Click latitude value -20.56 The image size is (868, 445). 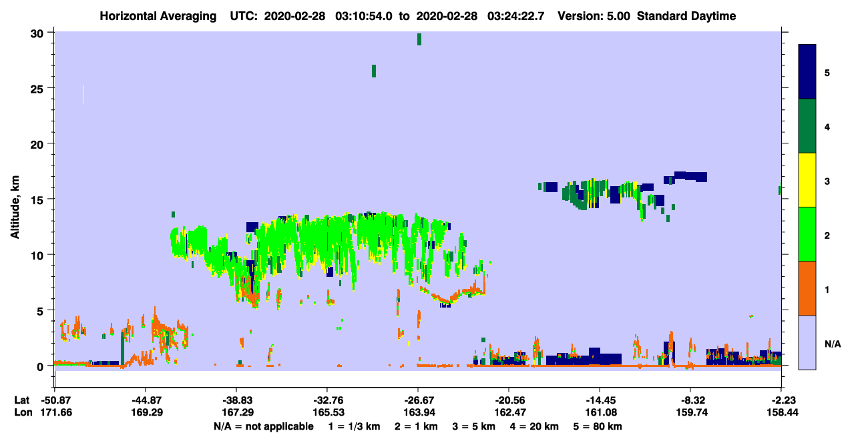pos(508,400)
